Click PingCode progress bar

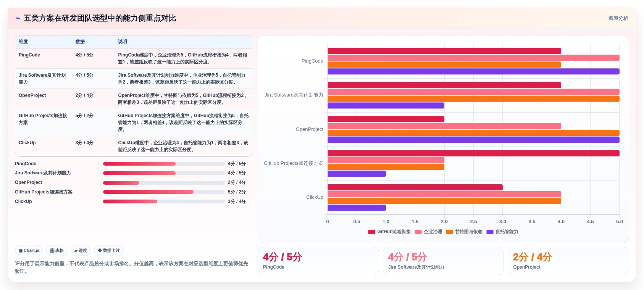(x=164, y=164)
